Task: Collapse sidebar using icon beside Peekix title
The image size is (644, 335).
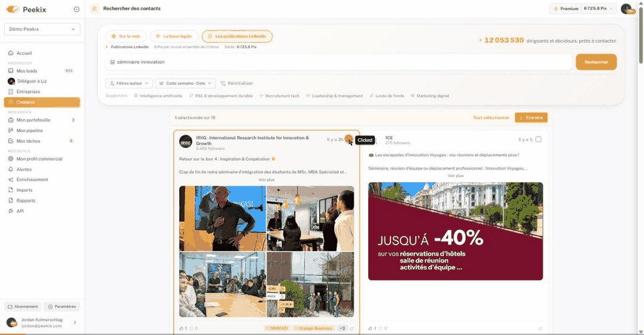Action: click(76, 9)
